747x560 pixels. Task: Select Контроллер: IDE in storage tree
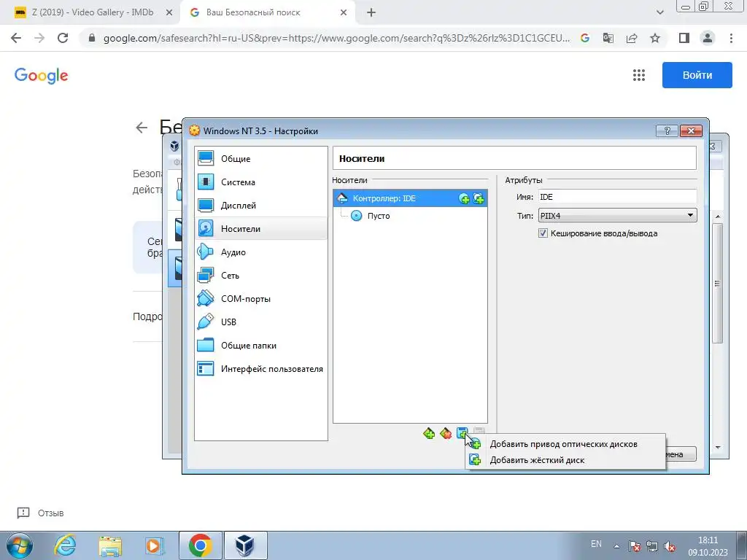pos(410,198)
